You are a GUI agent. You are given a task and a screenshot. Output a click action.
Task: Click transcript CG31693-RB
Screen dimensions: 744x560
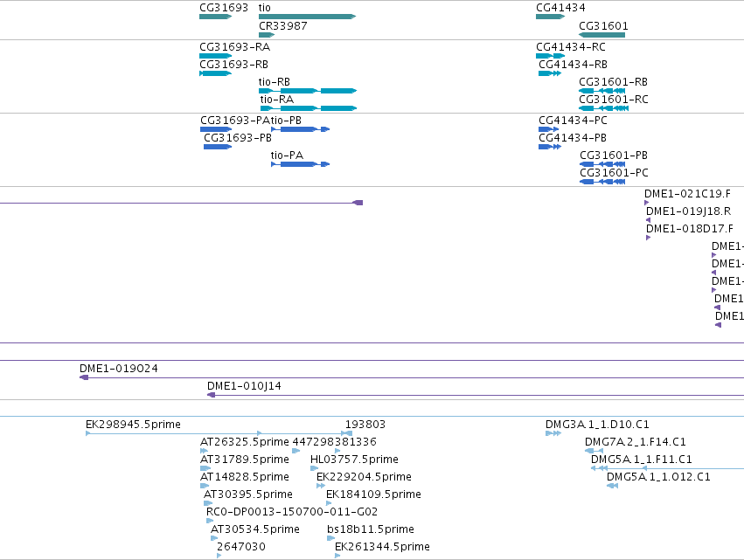pyautogui.click(x=215, y=73)
